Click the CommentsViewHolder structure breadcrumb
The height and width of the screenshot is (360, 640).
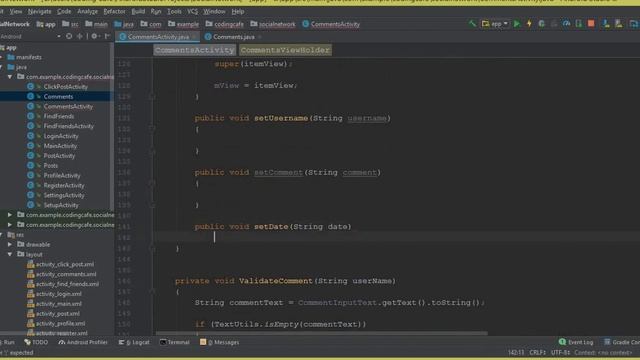[x=285, y=50]
